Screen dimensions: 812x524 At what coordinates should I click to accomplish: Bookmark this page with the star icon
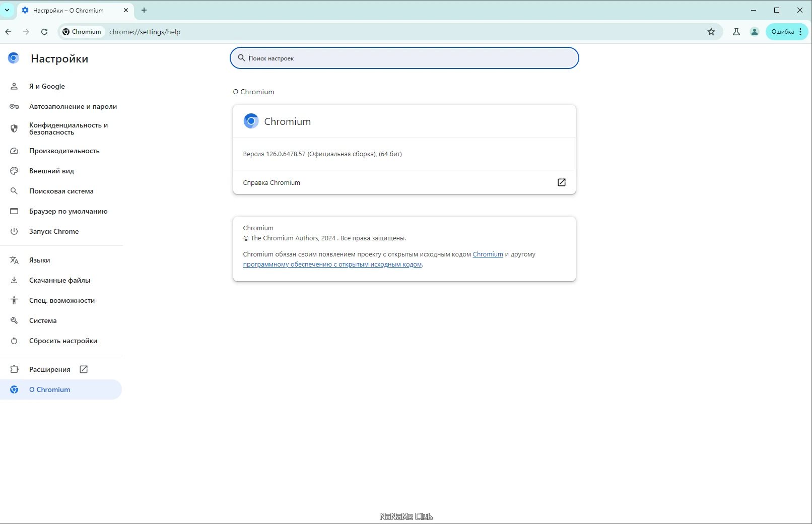[711, 32]
